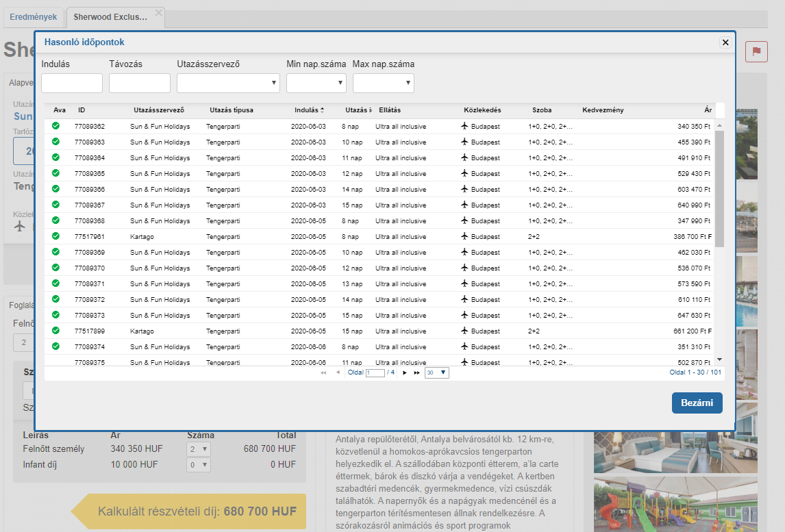Click the green check icon for ID 77089371
The width and height of the screenshot is (785, 532).
[55, 283]
